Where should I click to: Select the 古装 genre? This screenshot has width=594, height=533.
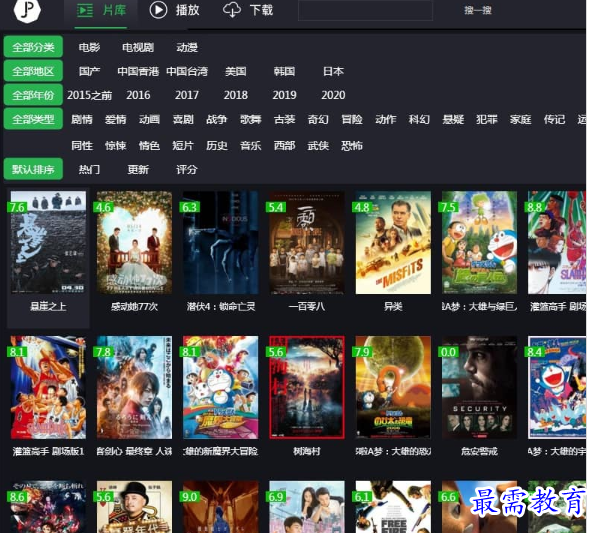(284, 119)
